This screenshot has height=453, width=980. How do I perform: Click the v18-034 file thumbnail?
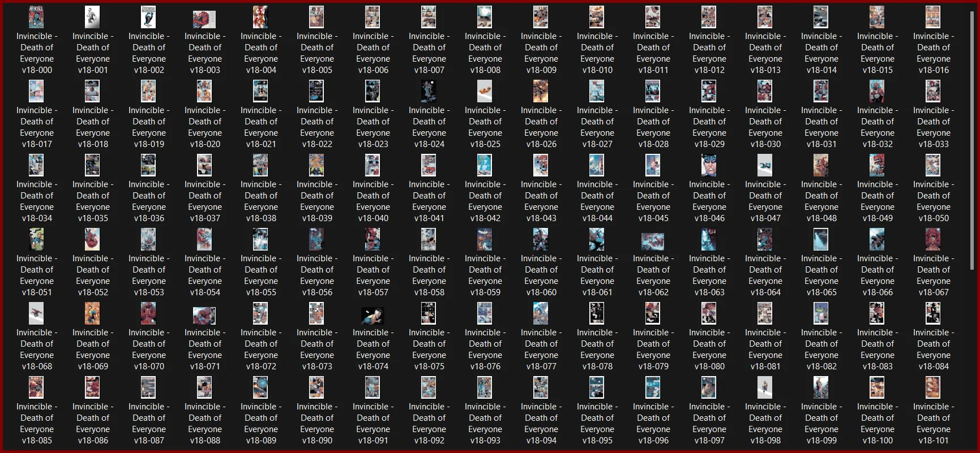(x=36, y=165)
